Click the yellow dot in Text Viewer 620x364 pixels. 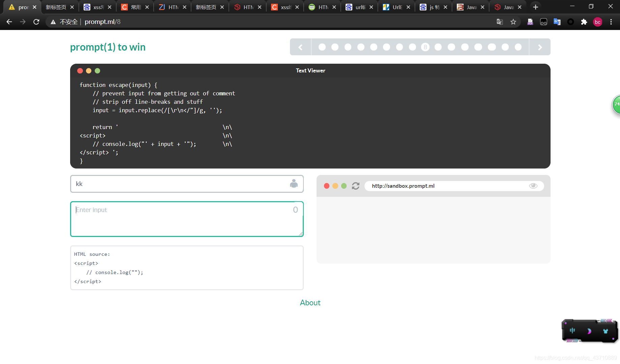pos(89,71)
